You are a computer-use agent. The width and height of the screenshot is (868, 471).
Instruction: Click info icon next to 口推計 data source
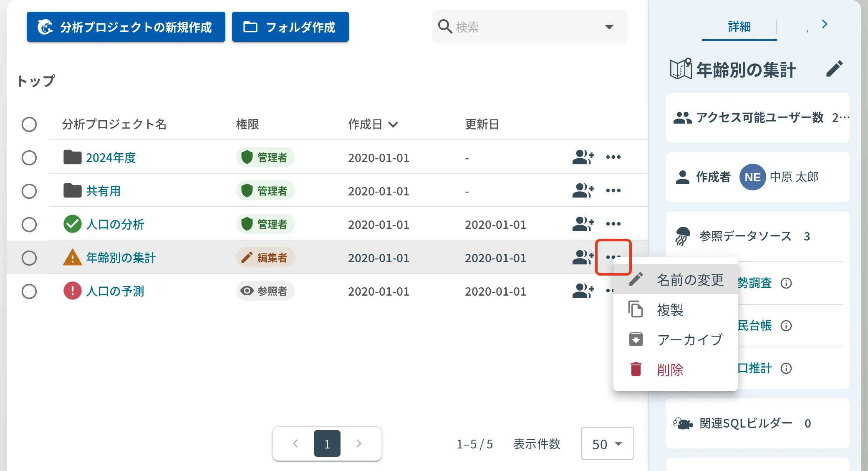pyautogui.click(x=786, y=368)
